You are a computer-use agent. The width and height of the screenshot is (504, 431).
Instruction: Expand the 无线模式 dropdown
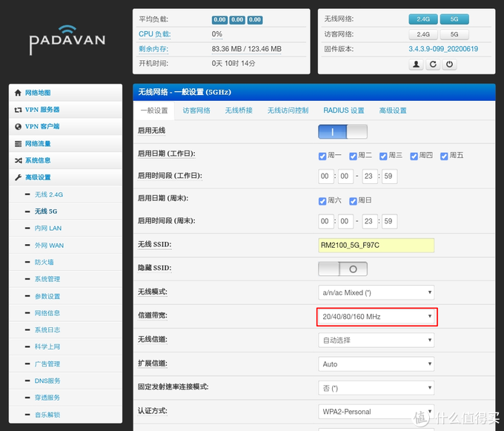pos(377,292)
